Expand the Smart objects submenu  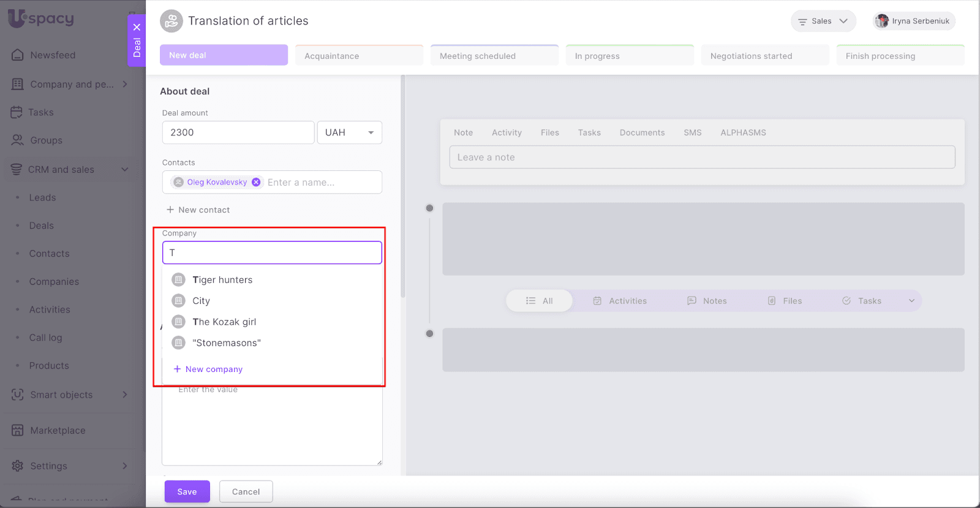pyautogui.click(x=125, y=395)
